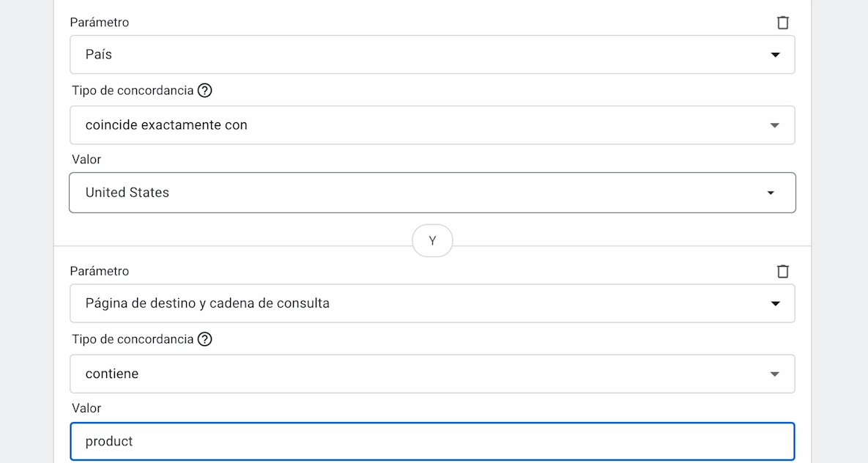The height and width of the screenshot is (463, 868).
Task: Click the Valor label above the product field
Action: coord(86,408)
